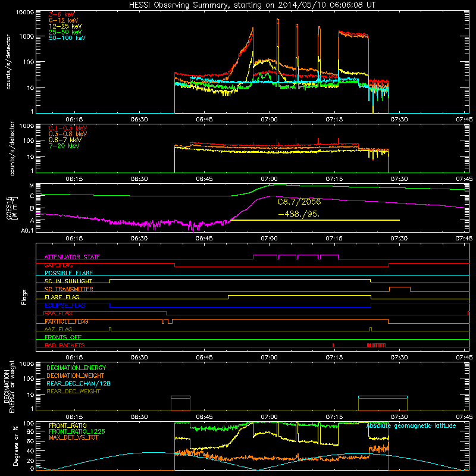This screenshot has width=476, height=476.
Task: Select the ECLIPSE_FLAG label
Action: 65,305
